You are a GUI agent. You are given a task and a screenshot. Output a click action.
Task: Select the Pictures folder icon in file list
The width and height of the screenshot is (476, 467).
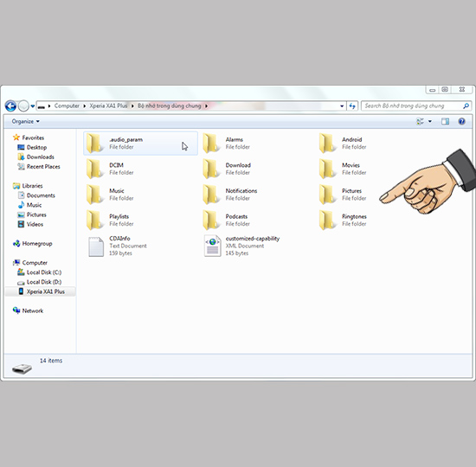[327, 195]
